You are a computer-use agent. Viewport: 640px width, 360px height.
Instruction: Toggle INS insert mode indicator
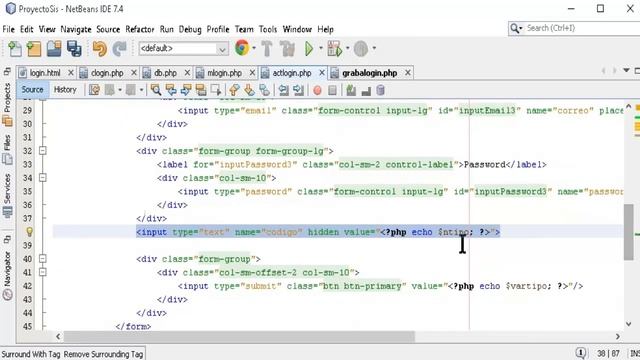(x=635, y=353)
